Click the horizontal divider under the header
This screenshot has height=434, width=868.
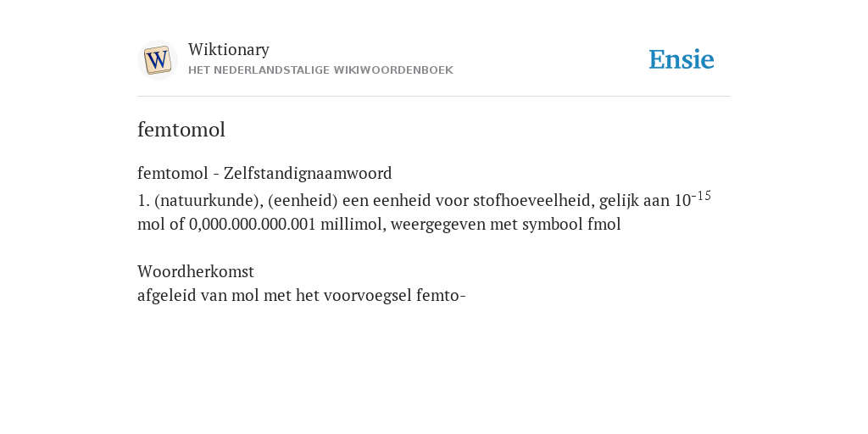click(434, 97)
